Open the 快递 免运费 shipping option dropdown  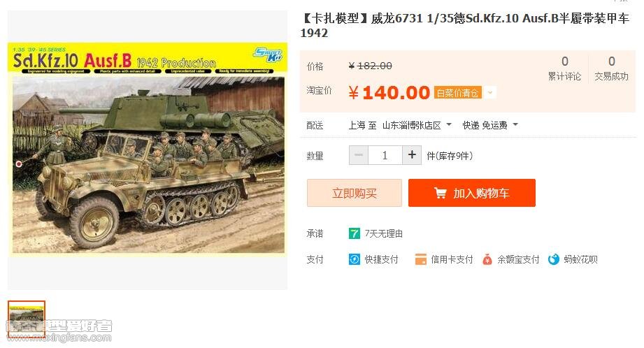490,125
